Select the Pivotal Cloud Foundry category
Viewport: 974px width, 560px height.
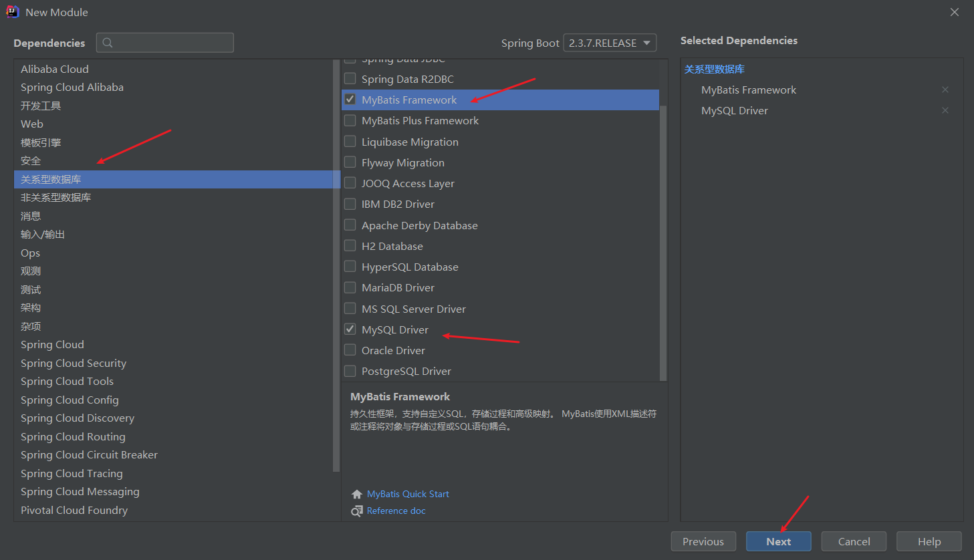point(173,510)
